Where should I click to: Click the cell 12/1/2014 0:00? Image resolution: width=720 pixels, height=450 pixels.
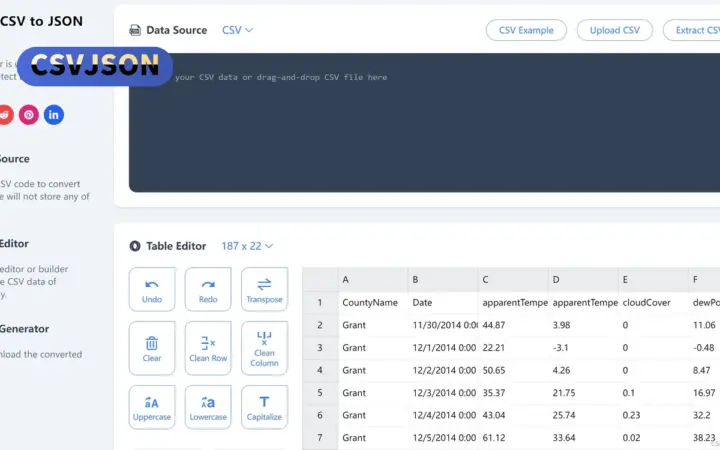[x=443, y=348]
